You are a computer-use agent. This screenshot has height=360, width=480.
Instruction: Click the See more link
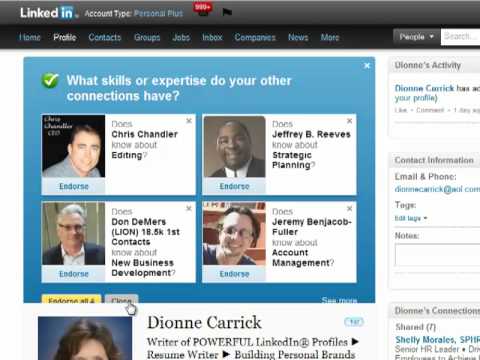pyautogui.click(x=339, y=300)
